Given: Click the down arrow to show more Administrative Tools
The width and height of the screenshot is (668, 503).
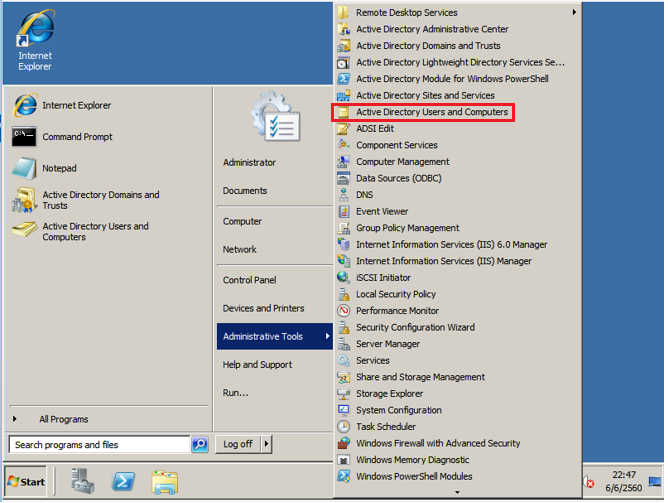Looking at the screenshot, I should click(457, 492).
